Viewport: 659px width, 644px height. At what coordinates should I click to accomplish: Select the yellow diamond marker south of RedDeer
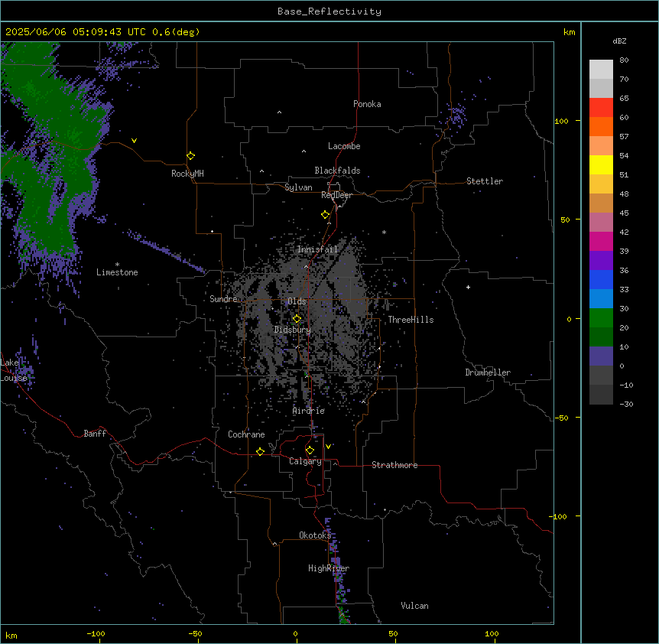pyautogui.click(x=325, y=215)
